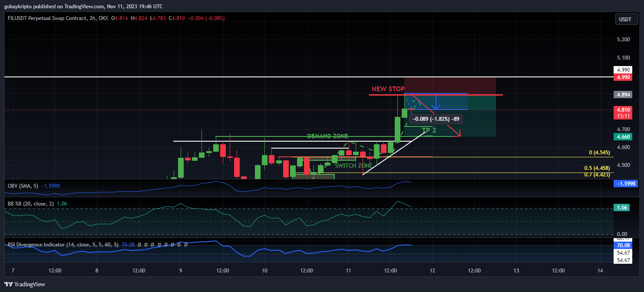Click date 13 on the time axis

pyautogui.click(x=516, y=270)
